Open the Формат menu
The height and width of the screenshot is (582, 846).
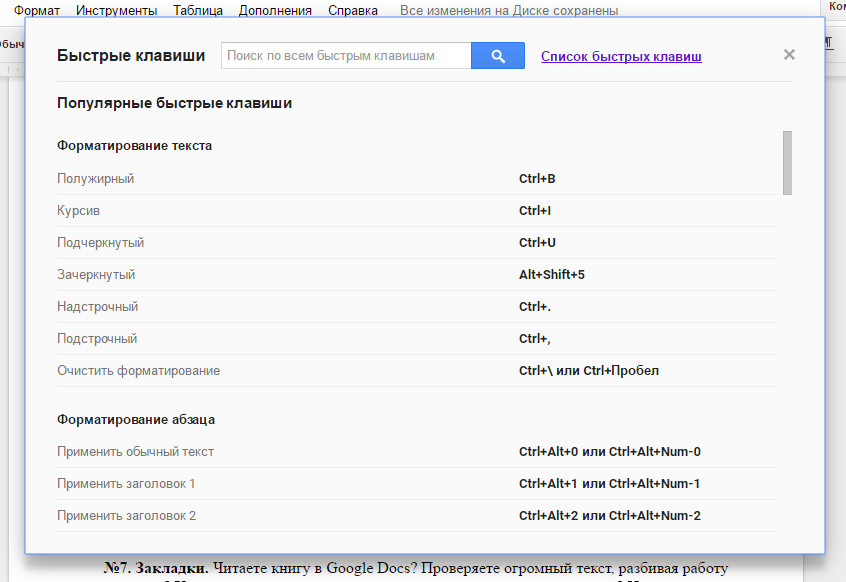click(x=37, y=10)
